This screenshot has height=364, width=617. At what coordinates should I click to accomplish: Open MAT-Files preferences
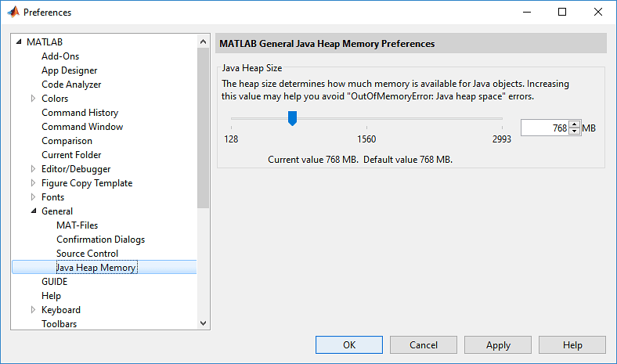[x=77, y=225]
